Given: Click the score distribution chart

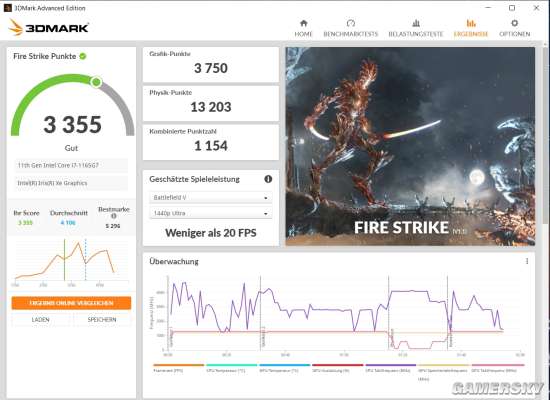Looking at the screenshot, I should 71,261.
